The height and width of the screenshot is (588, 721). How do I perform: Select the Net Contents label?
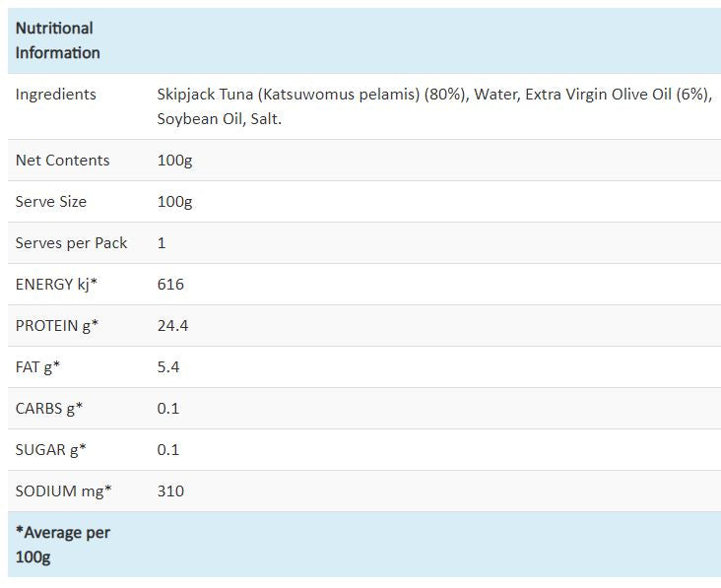tap(62, 160)
